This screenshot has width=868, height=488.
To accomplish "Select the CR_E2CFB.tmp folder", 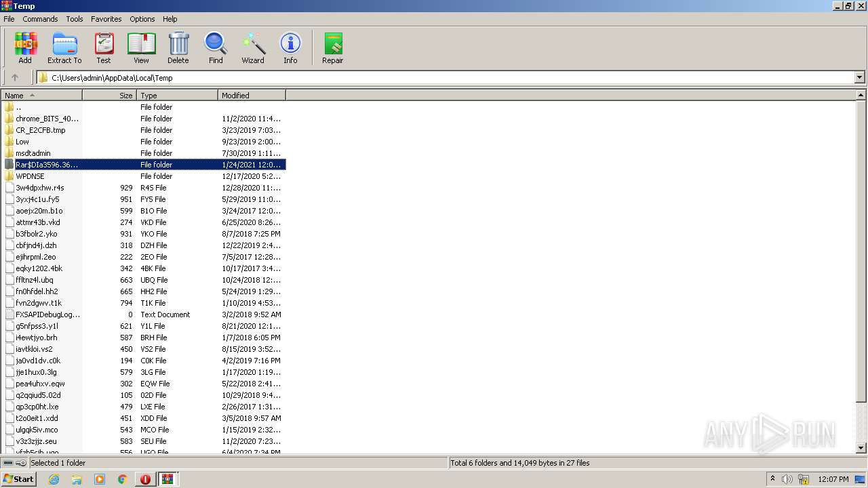I will click(x=144, y=130).
